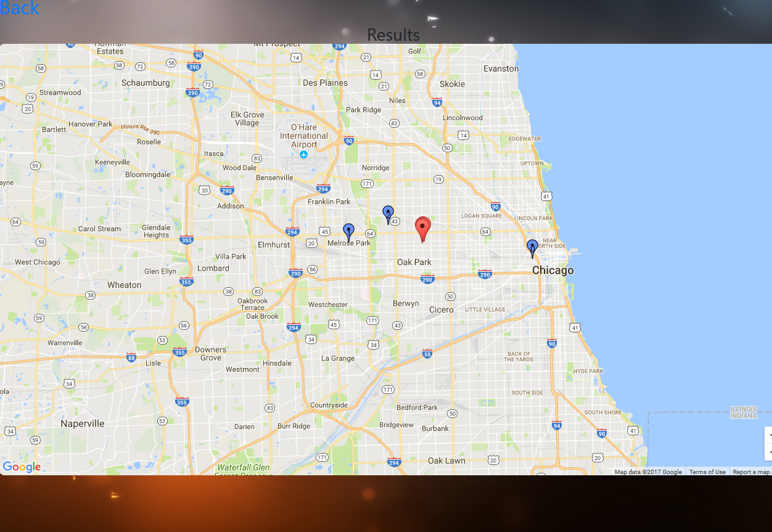This screenshot has height=532, width=772.
Task: Click the Countryside label
Action: click(x=329, y=405)
